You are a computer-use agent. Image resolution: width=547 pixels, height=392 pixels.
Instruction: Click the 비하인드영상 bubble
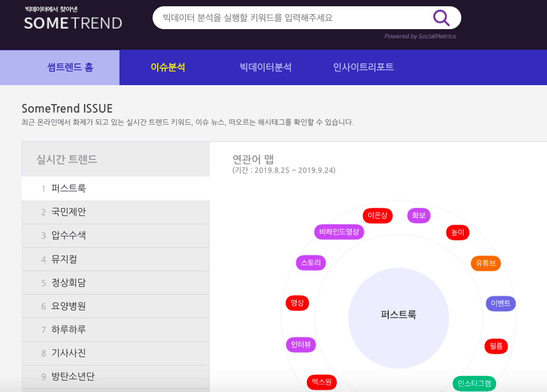click(x=338, y=232)
